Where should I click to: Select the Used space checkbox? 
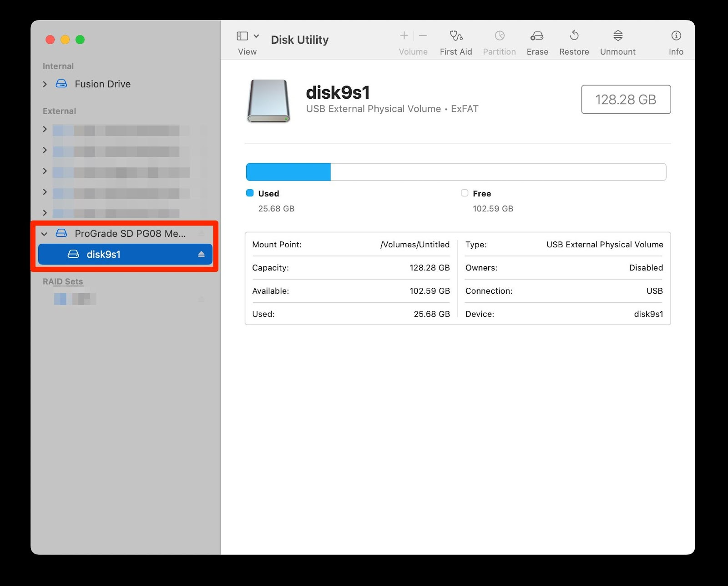250,193
